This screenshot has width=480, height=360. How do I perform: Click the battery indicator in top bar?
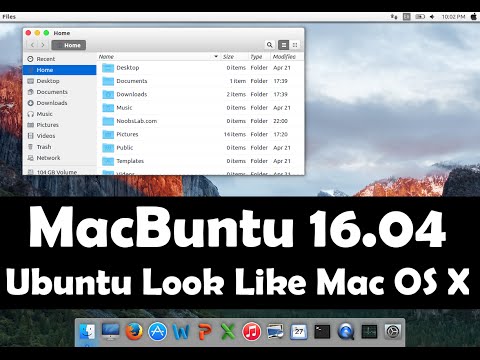coord(420,17)
